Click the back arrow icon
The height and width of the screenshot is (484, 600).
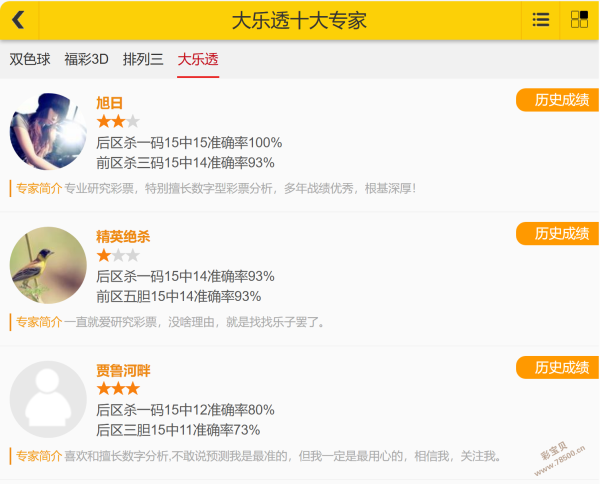[18, 20]
